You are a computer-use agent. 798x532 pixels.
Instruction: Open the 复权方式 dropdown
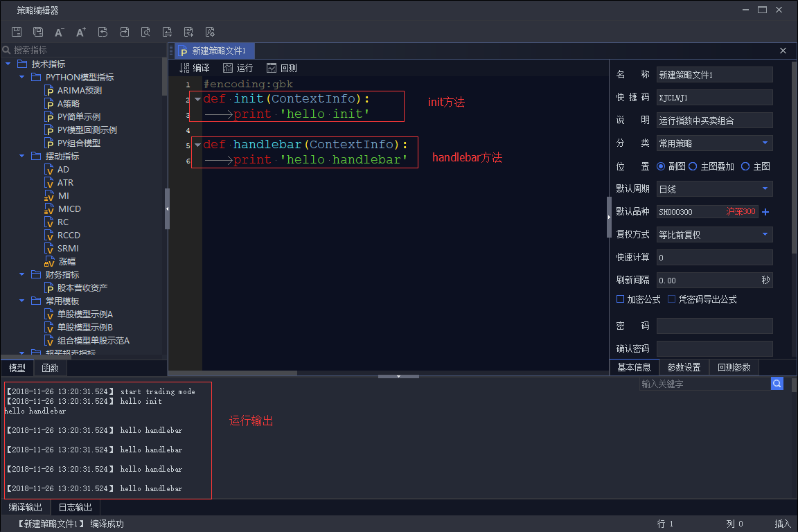(714, 235)
